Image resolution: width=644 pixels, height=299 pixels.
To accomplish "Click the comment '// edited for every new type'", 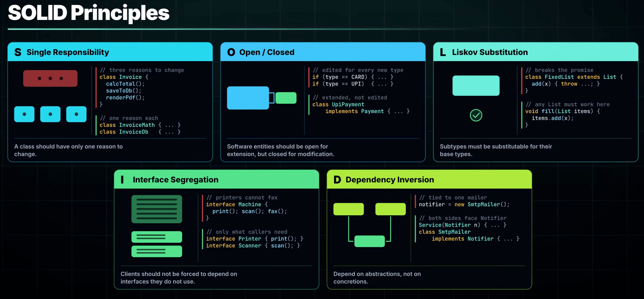I will (x=358, y=70).
